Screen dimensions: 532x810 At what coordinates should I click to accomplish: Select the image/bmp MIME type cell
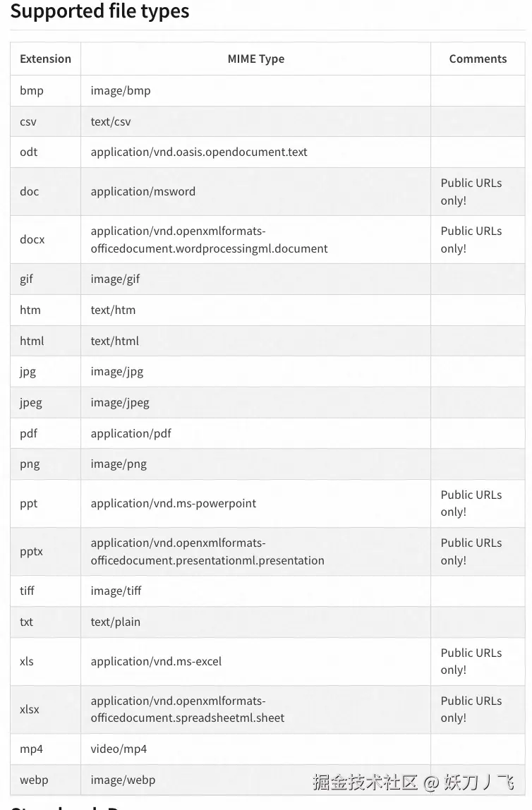click(121, 90)
